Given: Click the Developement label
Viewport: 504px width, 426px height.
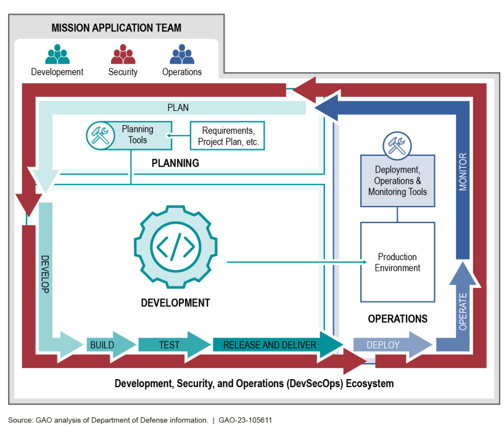Looking at the screenshot, I should [57, 72].
